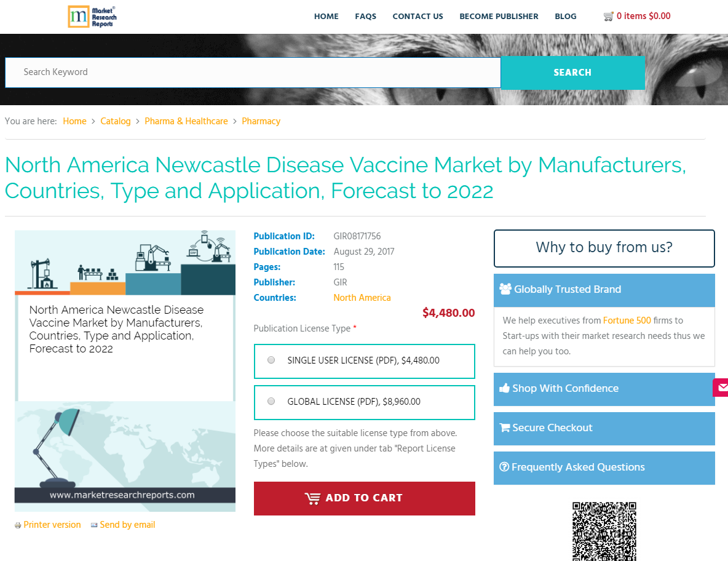This screenshot has width=728, height=561.
Task: Click the thumbs-up icon on "Shop With Confidence"
Action: [504, 388]
